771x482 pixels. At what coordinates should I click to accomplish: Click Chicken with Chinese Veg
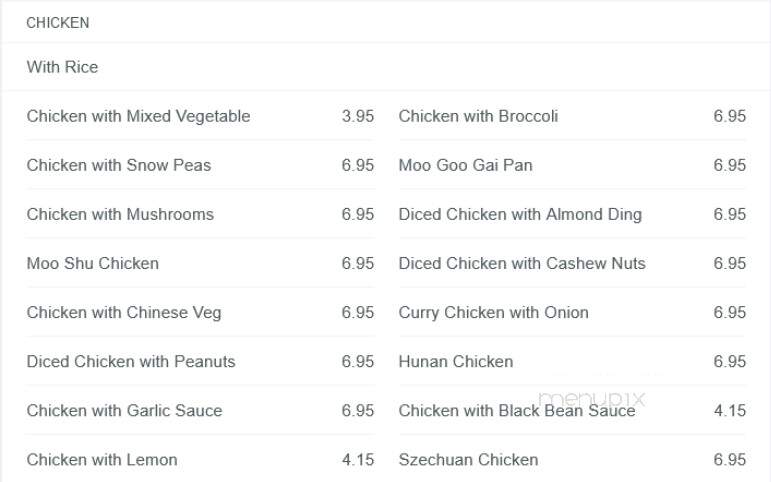tap(124, 313)
